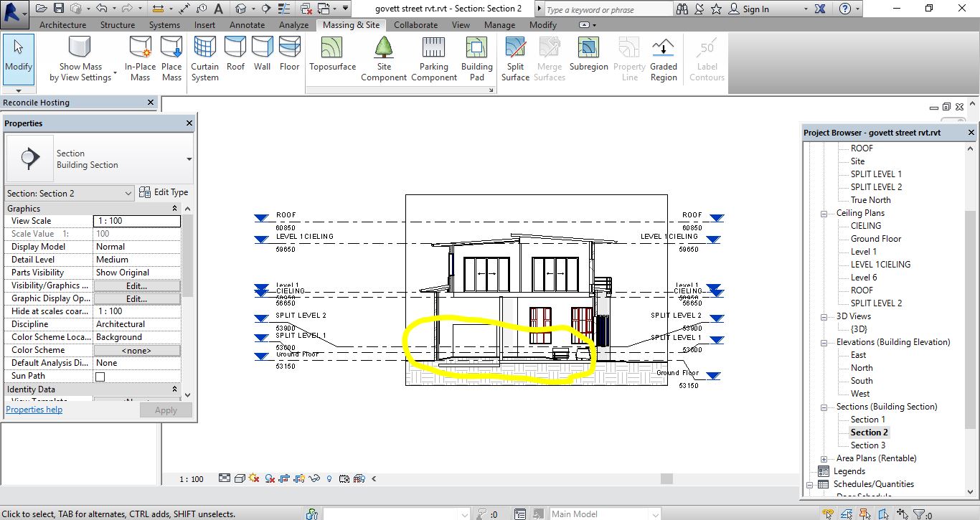
Task: Select the Graded Region tool
Action: coord(663,57)
